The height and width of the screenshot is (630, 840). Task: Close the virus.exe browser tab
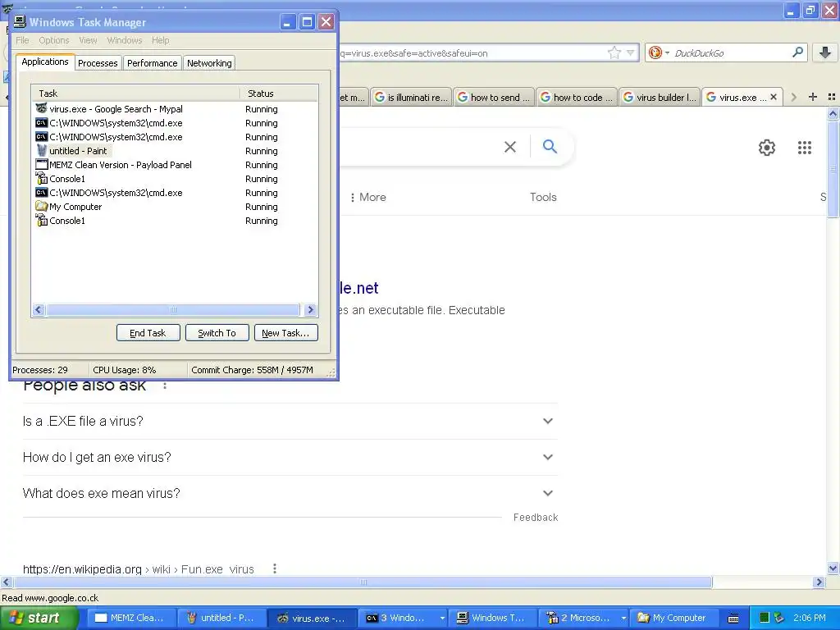click(773, 97)
